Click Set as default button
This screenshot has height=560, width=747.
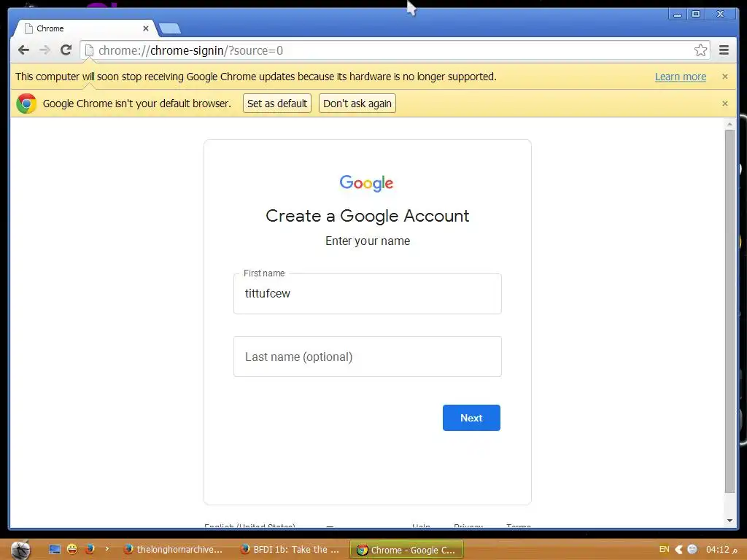(x=276, y=104)
